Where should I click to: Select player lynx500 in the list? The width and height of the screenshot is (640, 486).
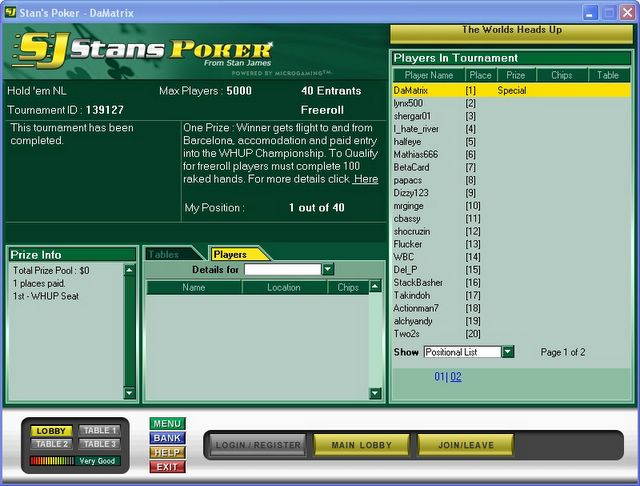(511, 103)
